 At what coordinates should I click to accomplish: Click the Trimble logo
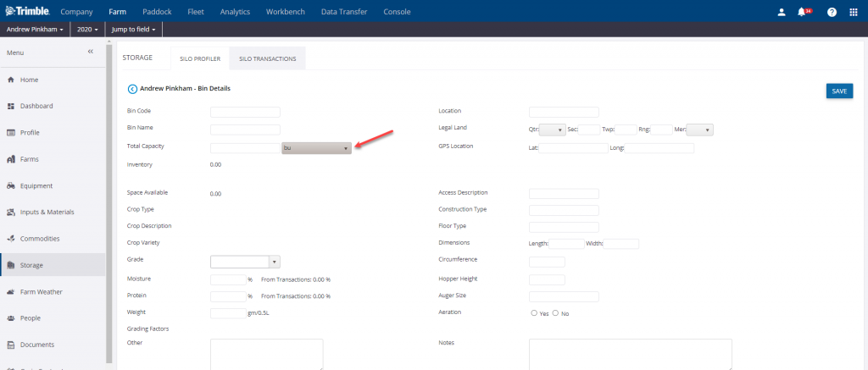(x=28, y=11)
